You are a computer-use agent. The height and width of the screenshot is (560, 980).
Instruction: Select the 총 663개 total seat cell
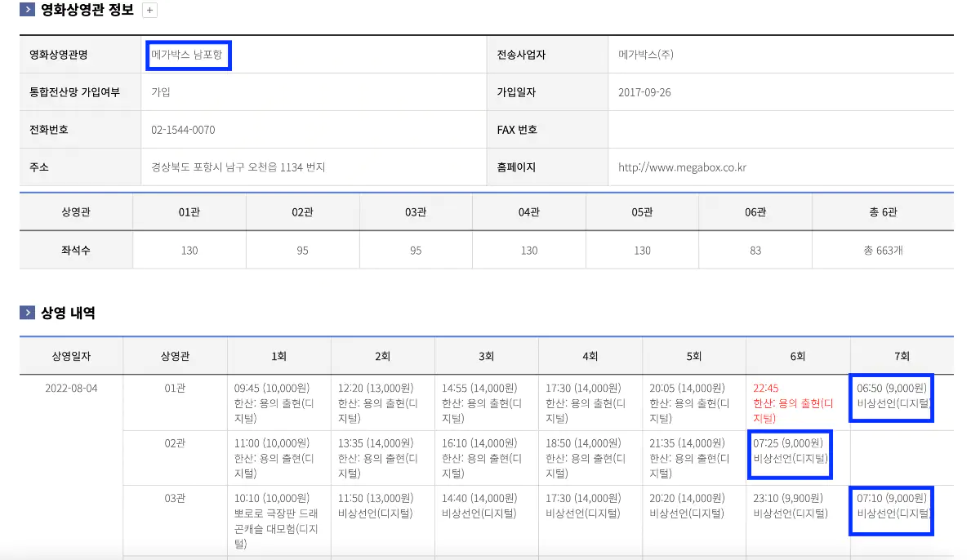click(x=883, y=249)
